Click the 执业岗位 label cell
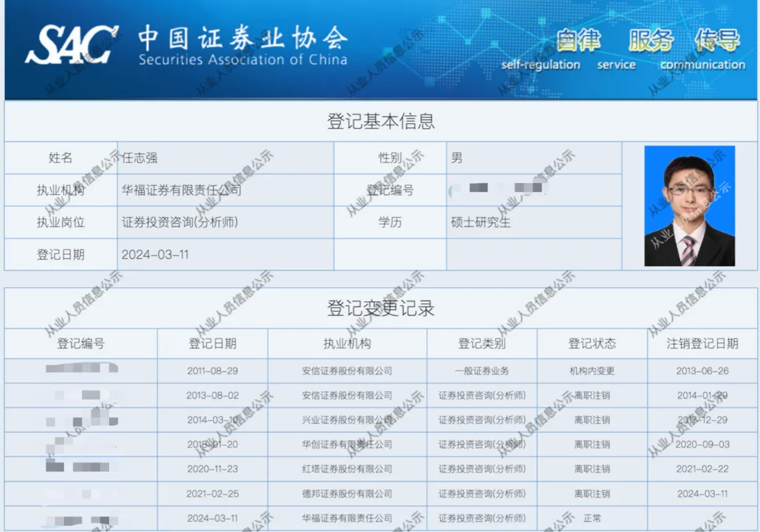This screenshot has width=760, height=532. point(61,222)
